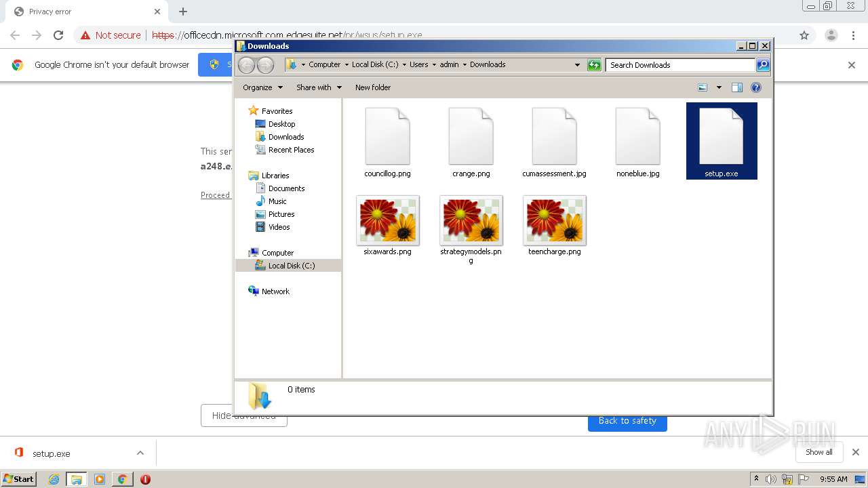868x488 pixels.
Task: Expand the address bar history dropdown
Action: (x=577, y=65)
